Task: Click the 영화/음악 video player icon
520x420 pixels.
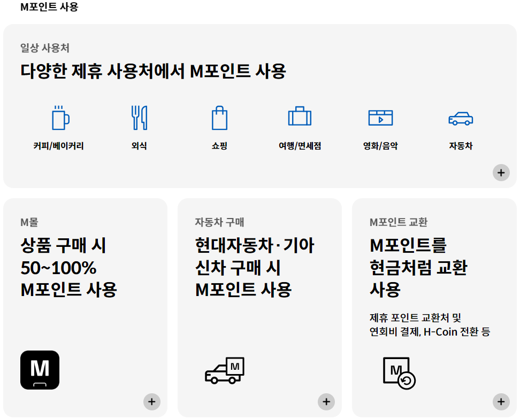Action: point(379,116)
